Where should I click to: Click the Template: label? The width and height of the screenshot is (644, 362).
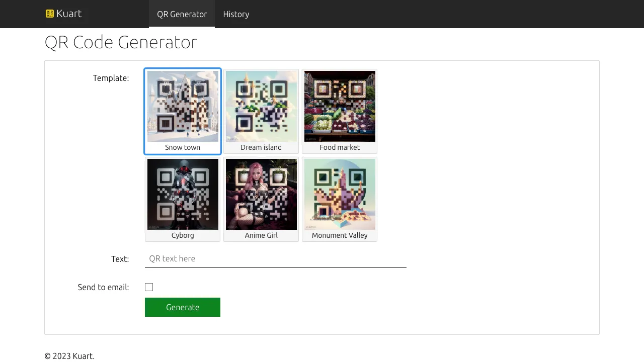click(111, 78)
